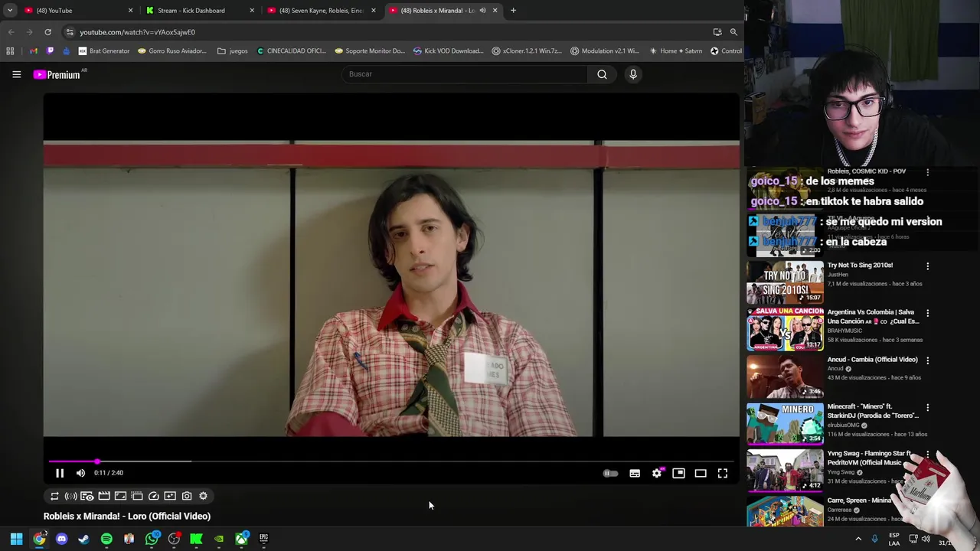Image resolution: width=980 pixels, height=551 pixels.
Task: Take a screenshot with the camera icon
Action: [187, 496]
